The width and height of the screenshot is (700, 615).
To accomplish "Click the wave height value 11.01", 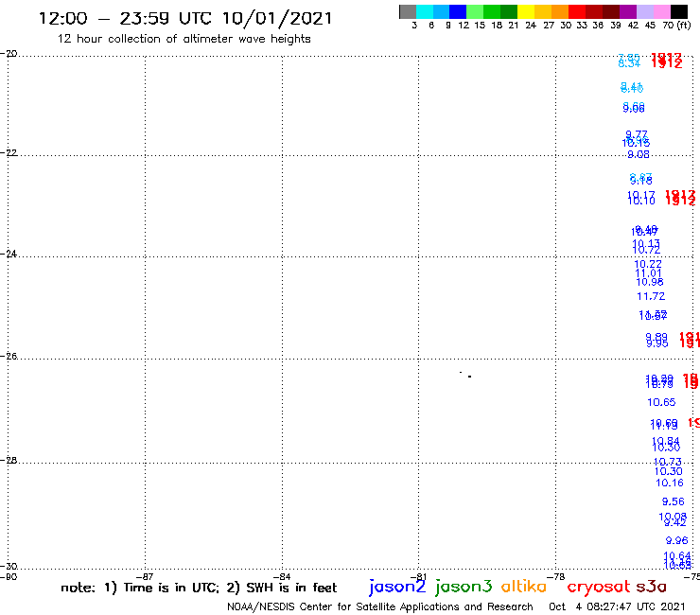I will (x=648, y=273).
